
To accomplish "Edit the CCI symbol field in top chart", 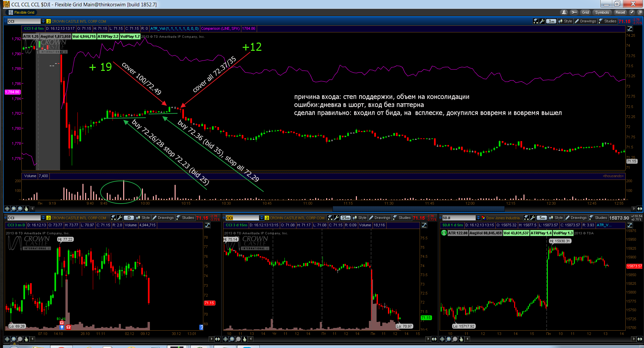I will [x=23, y=21].
